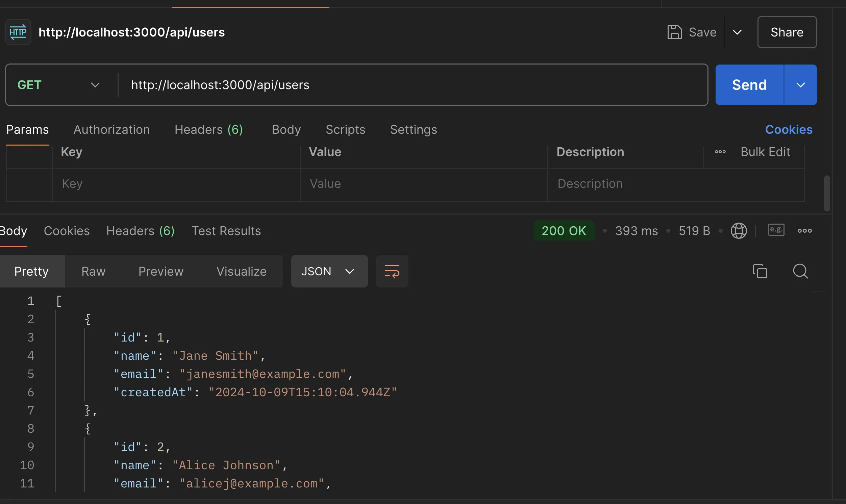Select the response Body tab

pyautogui.click(x=13, y=231)
